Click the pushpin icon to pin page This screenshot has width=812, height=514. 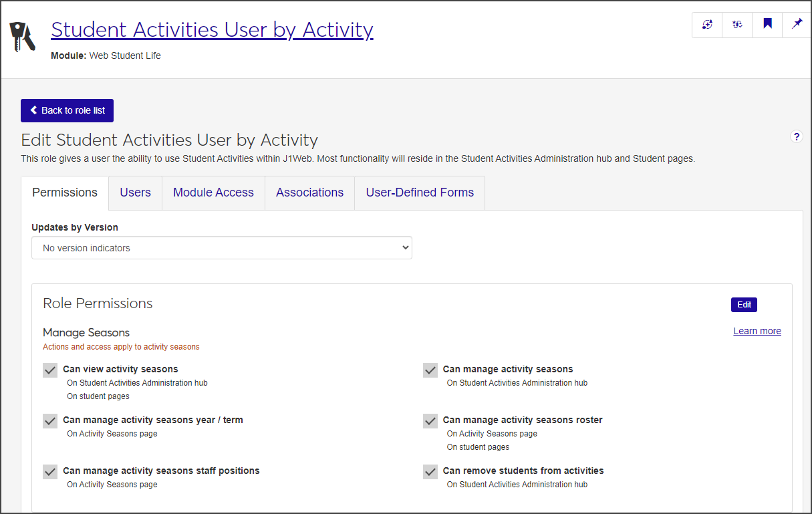797,25
